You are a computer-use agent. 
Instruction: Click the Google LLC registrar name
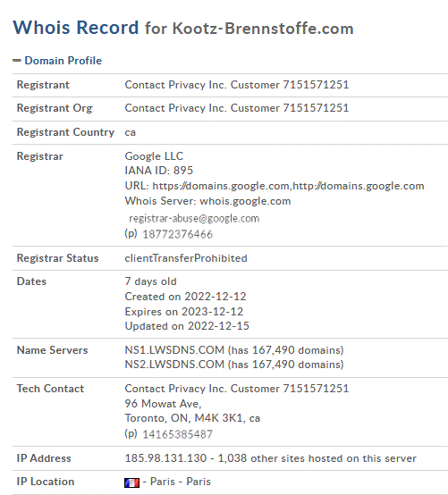(154, 156)
